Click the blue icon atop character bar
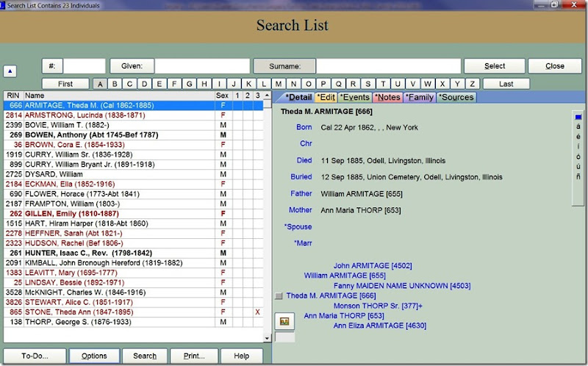588x366 pixels. pos(578,117)
